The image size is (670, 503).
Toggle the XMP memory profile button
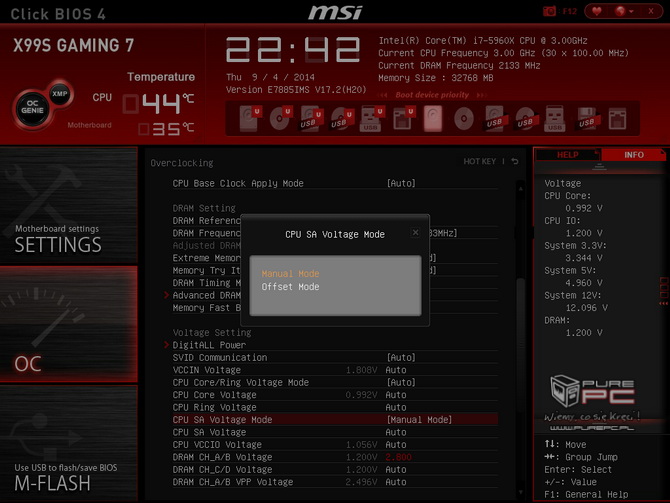60,94
